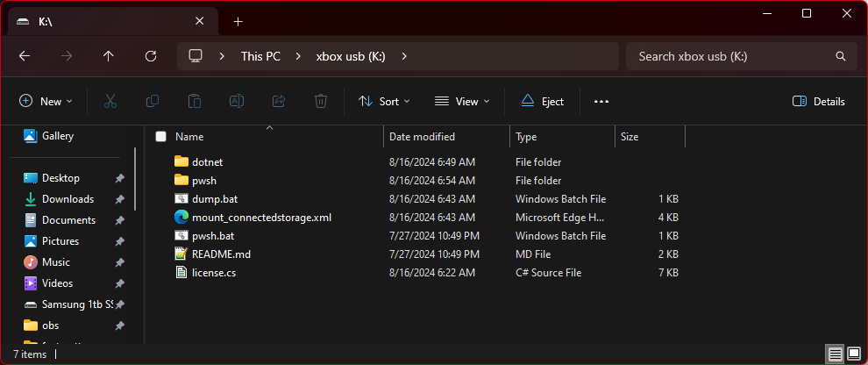Toggle the Details pane button
The image size is (868, 365).
[x=819, y=102]
